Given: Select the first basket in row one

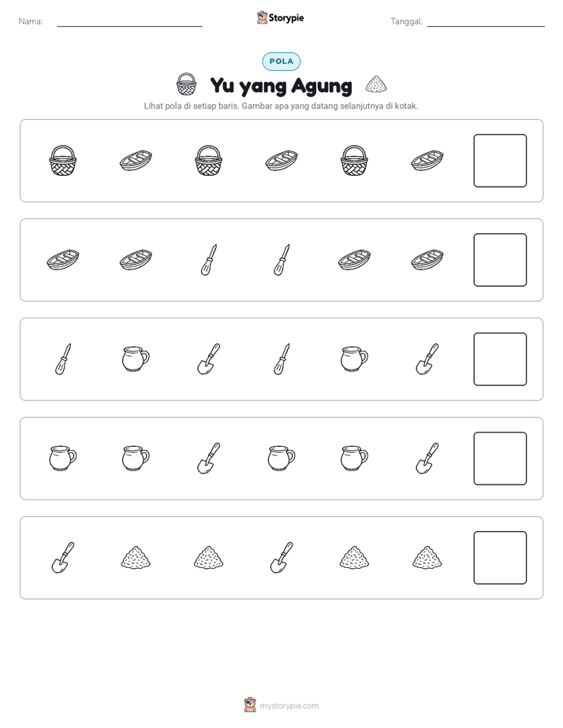Looking at the screenshot, I should click(x=63, y=161).
